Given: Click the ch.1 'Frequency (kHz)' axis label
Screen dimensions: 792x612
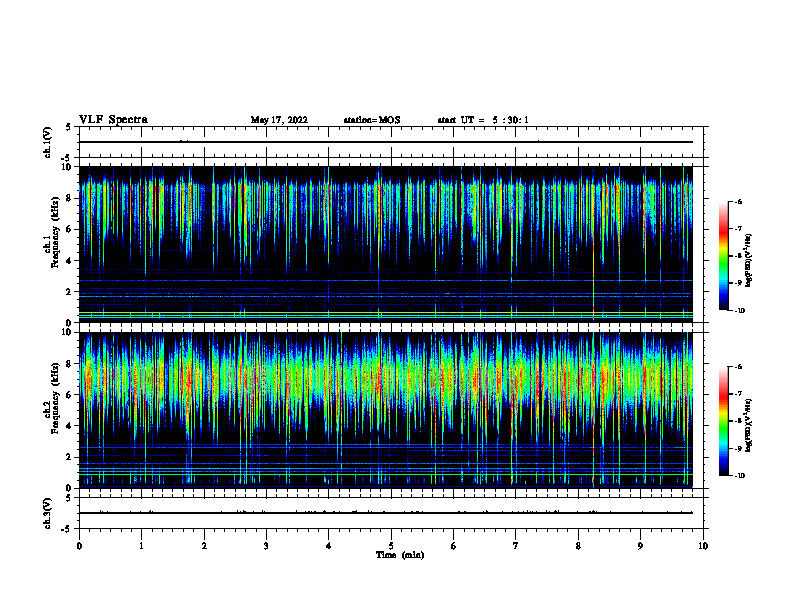Looking at the screenshot, I should (56, 232).
